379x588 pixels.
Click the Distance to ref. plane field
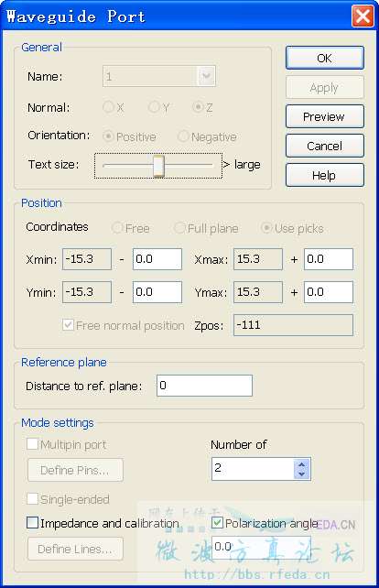204,386
